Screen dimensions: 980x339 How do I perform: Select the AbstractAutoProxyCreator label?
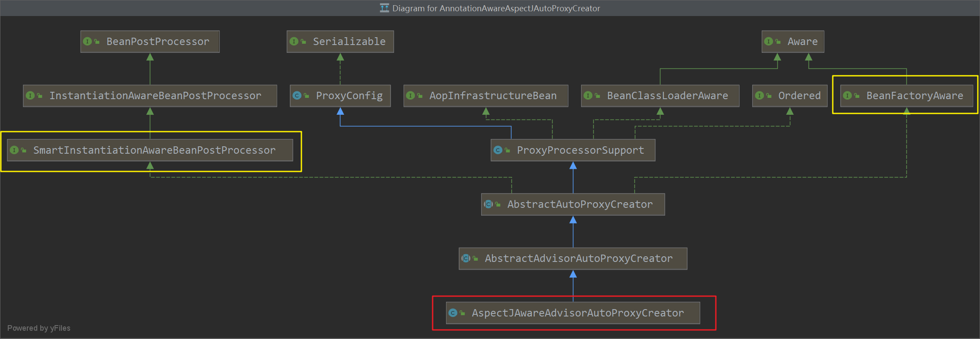pos(580,204)
